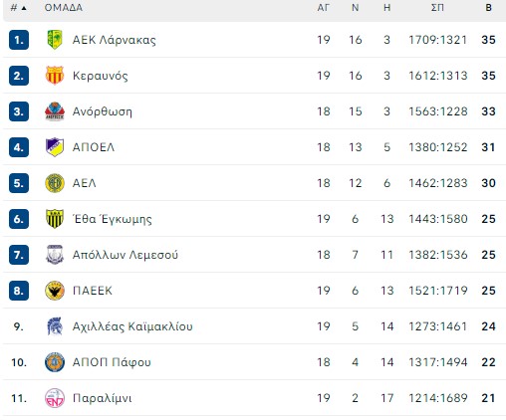Sort standings by Β points header
Screen dimensions: 506x420
(488, 8)
